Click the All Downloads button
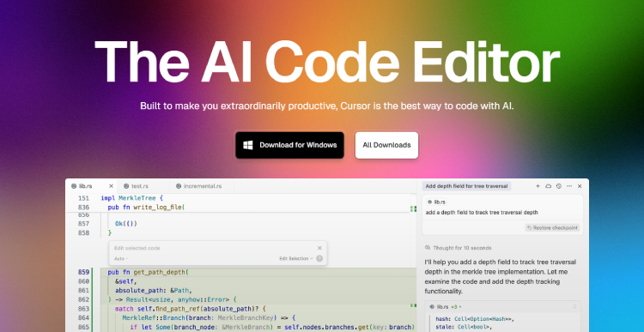The width and height of the screenshot is (644, 332). 386,145
